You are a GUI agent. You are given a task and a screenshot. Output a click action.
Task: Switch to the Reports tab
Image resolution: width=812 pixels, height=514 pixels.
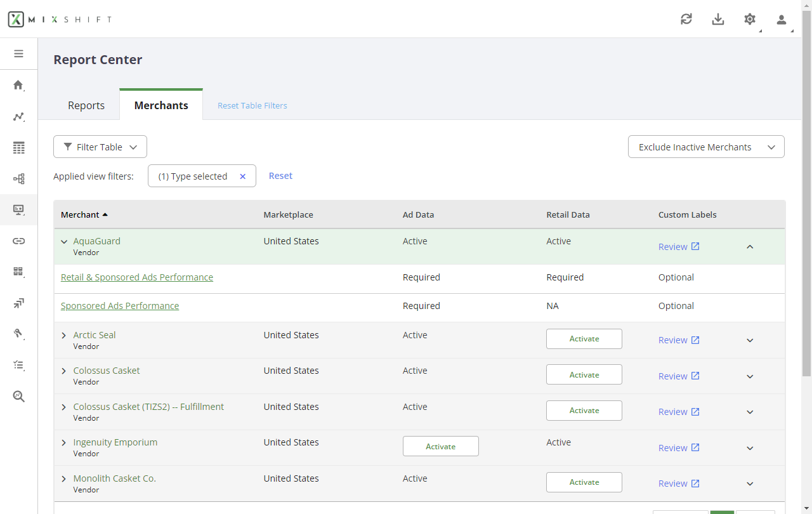pos(86,105)
